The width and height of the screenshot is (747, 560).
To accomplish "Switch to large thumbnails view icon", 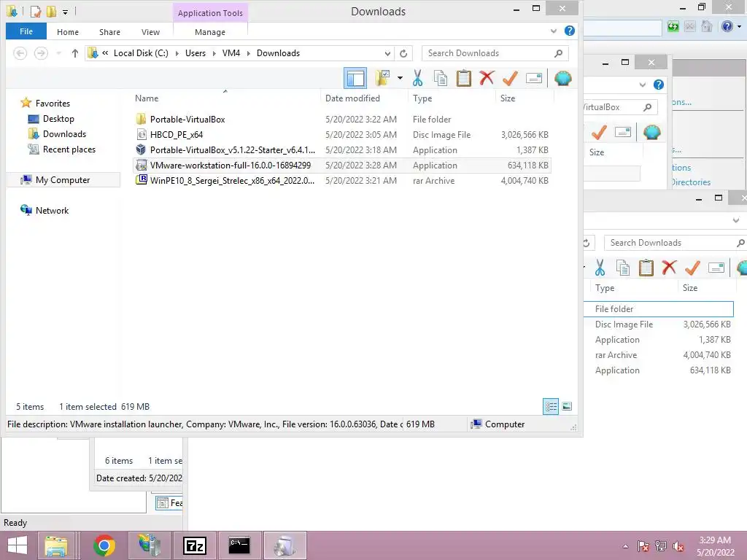I will point(566,406).
